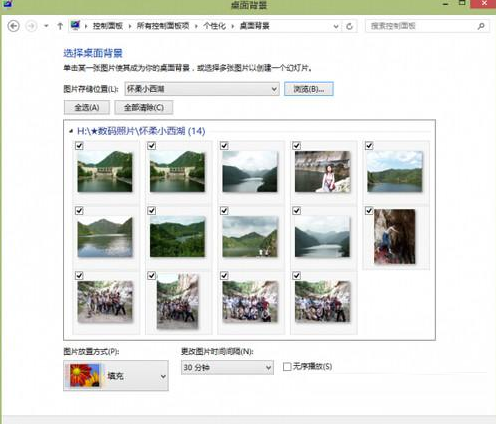
Task: Go up one level with up arrow
Action: coord(60,26)
